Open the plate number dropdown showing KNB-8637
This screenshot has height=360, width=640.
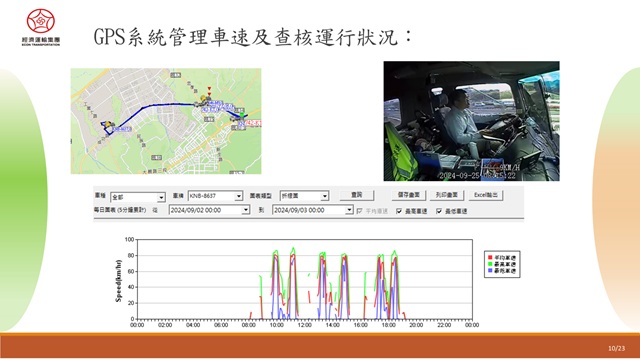click(215, 196)
